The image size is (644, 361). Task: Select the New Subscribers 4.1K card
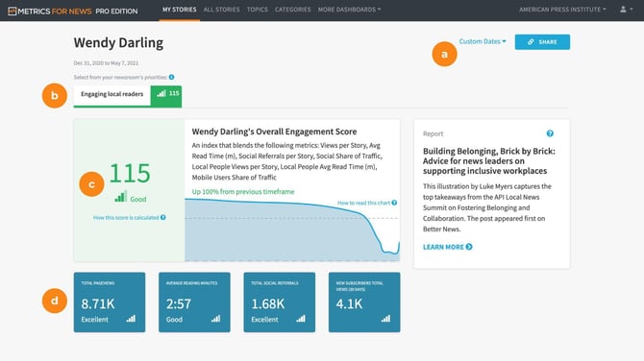click(x=364, y=302)
